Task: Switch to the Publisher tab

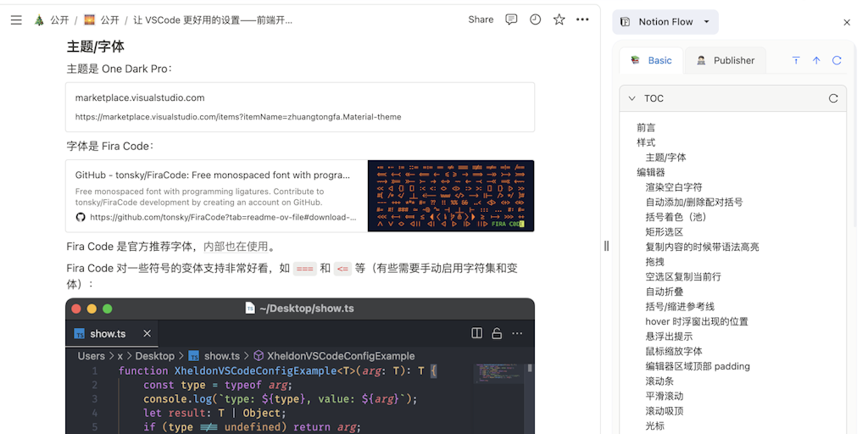Action: tap(726, 60)
